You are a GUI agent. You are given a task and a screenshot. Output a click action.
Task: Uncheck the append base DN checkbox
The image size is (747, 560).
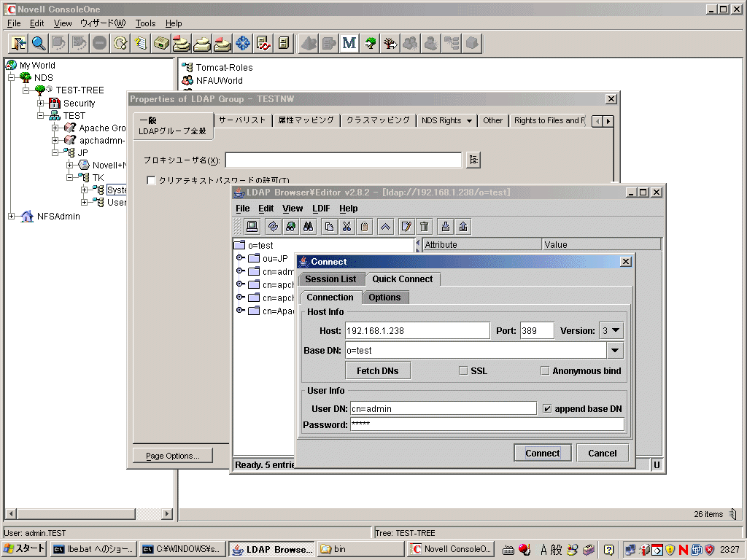pyautogui.click(x=547, y=408)
